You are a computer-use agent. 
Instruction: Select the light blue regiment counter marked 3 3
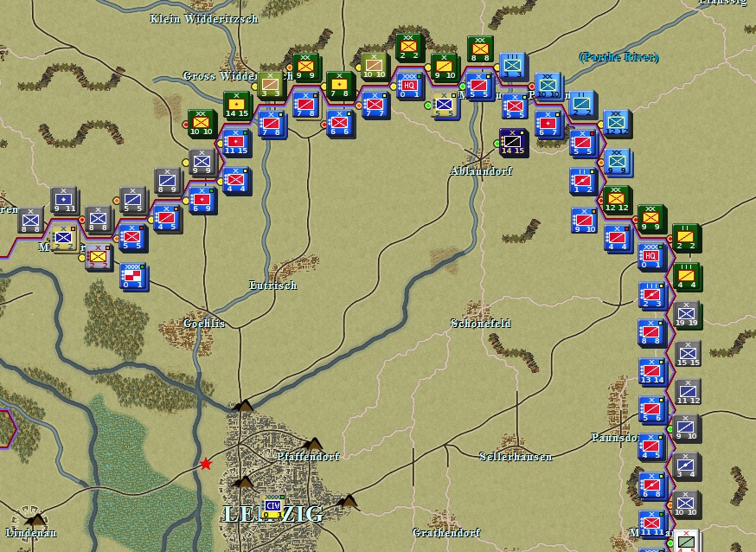pyautogui.click(x=513, y=67)
